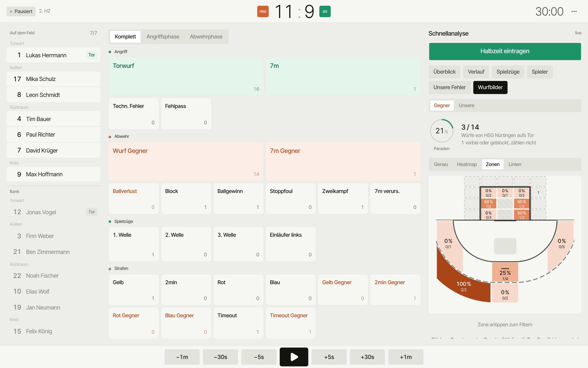
Task: Skip the clock forward thirty seconds
Action: (367, 357)
